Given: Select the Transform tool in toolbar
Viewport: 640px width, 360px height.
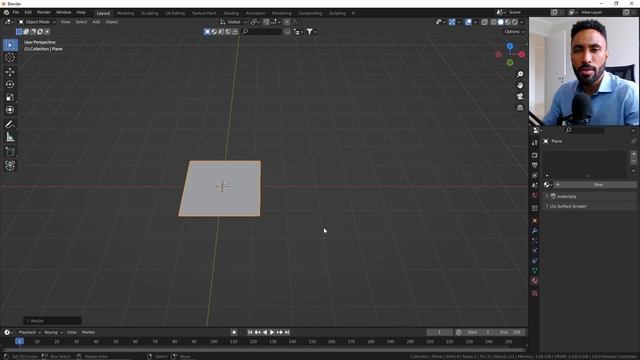Looking at the screenshot, I should pos(10,110).
